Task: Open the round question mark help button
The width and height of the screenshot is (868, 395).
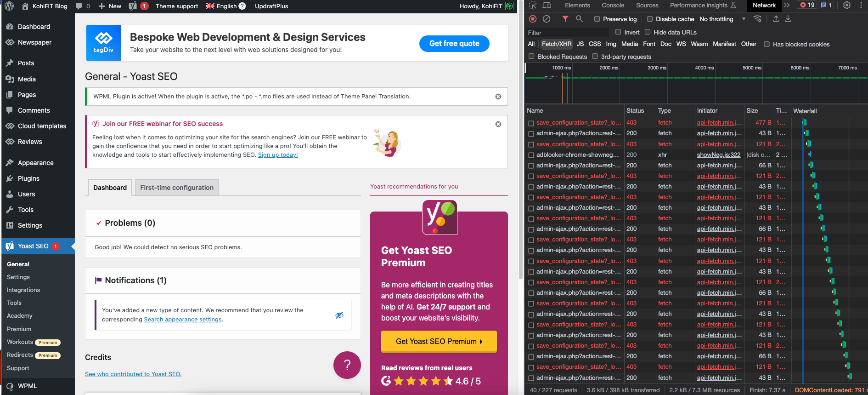Action: (x=347, y=365)
